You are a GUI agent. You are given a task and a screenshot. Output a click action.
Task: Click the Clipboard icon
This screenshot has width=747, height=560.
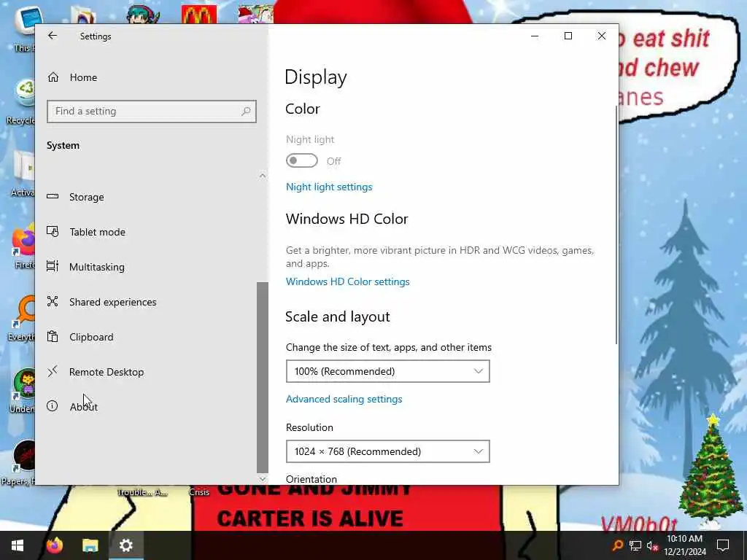click(x=53, y=336)
